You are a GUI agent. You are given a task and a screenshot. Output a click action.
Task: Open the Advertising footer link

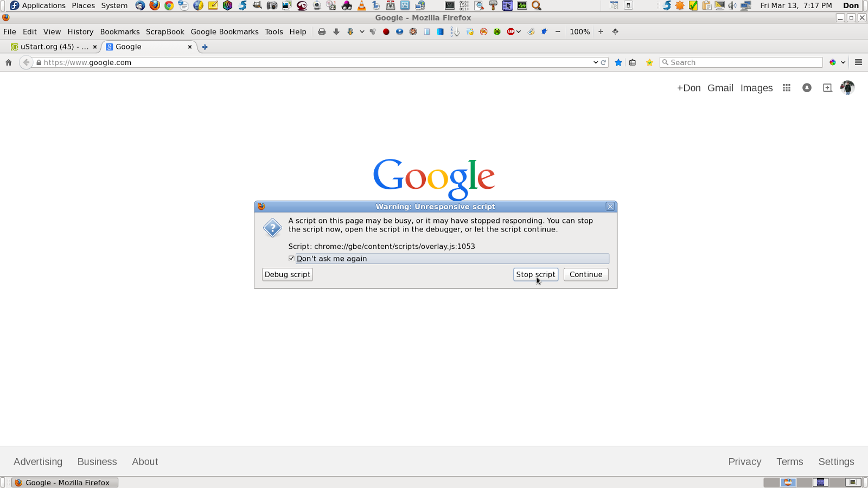pos(38,461)
